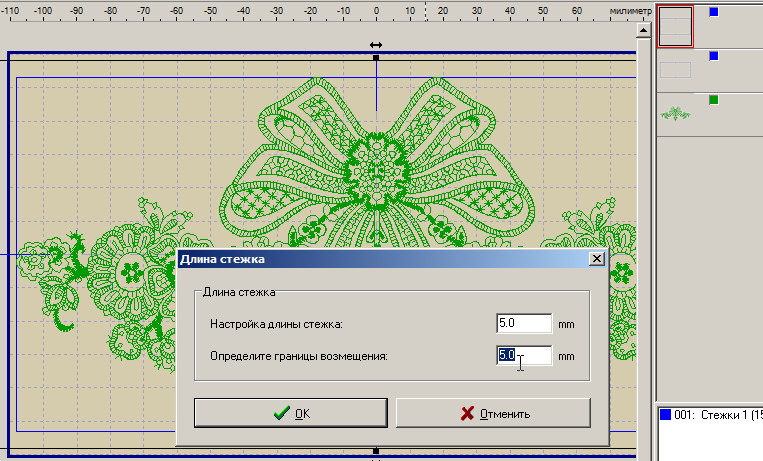763x461 pixels.
Task: Click the central green bow lace design
Action: coord(376,163)
